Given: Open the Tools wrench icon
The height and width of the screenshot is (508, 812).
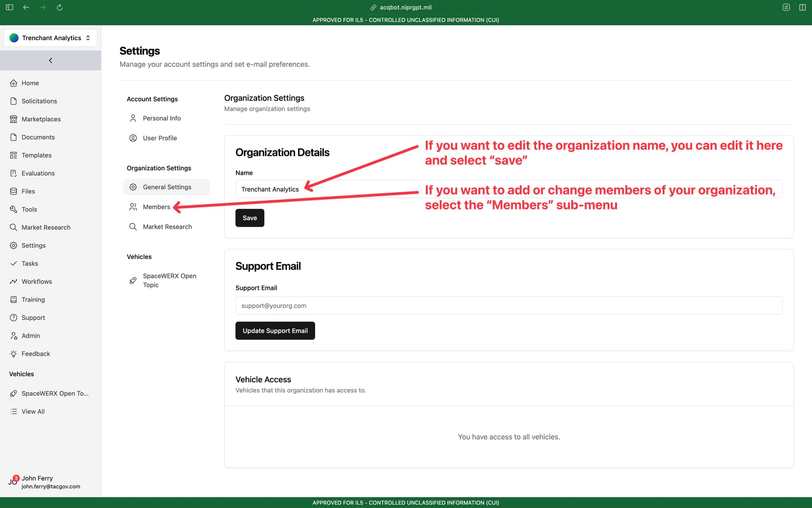Looking at the screenshot, I should (x=14, y=209).
